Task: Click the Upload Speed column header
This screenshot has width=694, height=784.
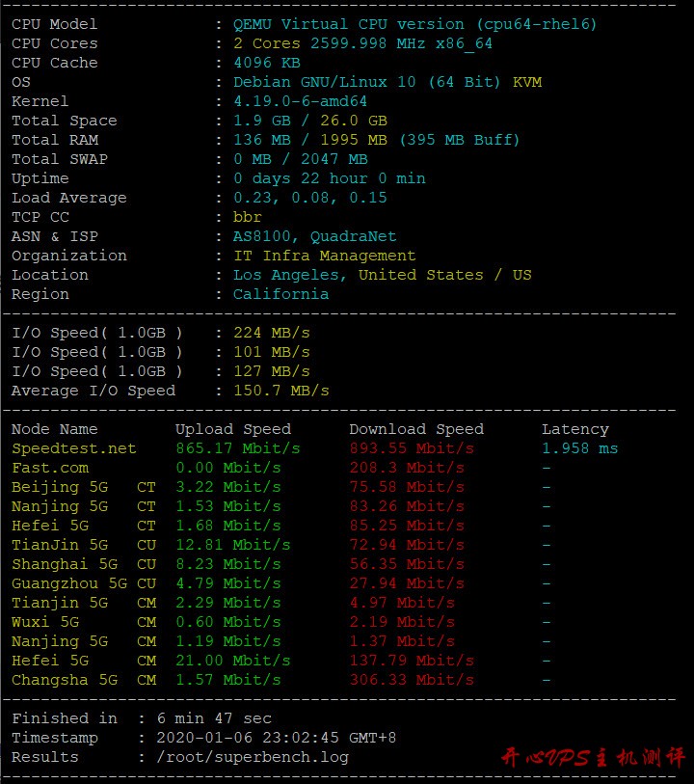Action: point(233,429)
